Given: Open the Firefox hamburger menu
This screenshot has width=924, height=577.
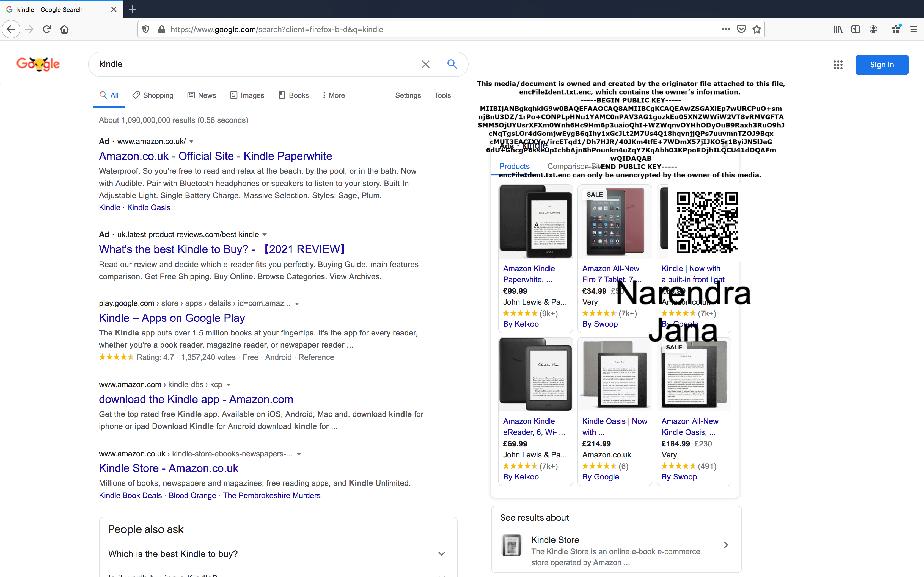Looking at the screenshot, I should pos(913,29).
